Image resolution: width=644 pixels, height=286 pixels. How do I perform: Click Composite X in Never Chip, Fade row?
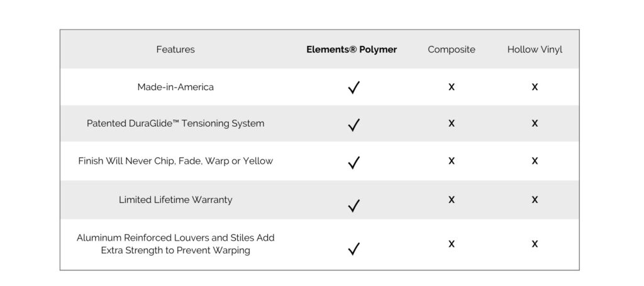coord(452,161)
